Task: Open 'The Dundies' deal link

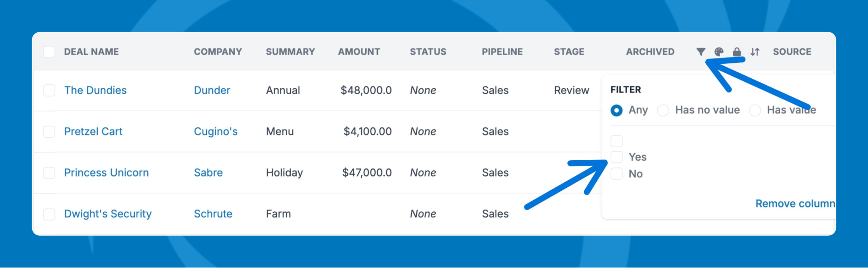Action: tap(95, 91)
